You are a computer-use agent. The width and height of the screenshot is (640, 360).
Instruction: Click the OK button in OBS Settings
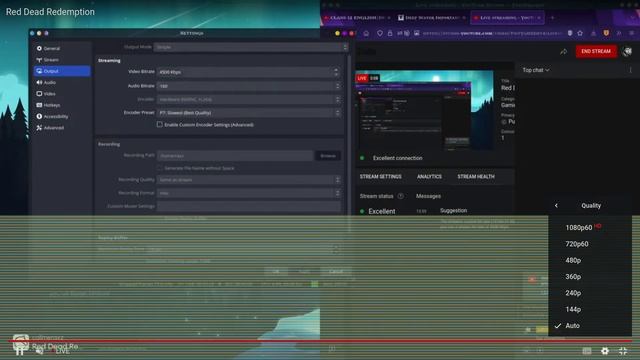pyautogui.click(x=276, y=271)
